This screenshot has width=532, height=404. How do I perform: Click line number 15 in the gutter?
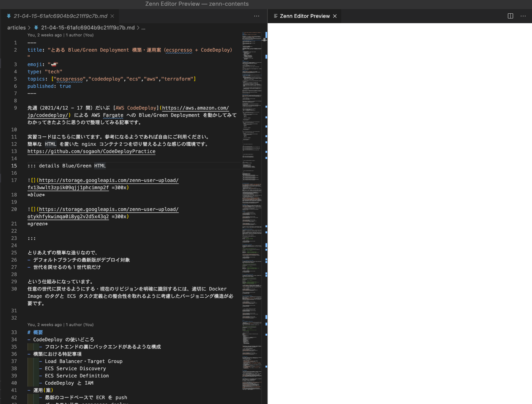coord(14,166)
